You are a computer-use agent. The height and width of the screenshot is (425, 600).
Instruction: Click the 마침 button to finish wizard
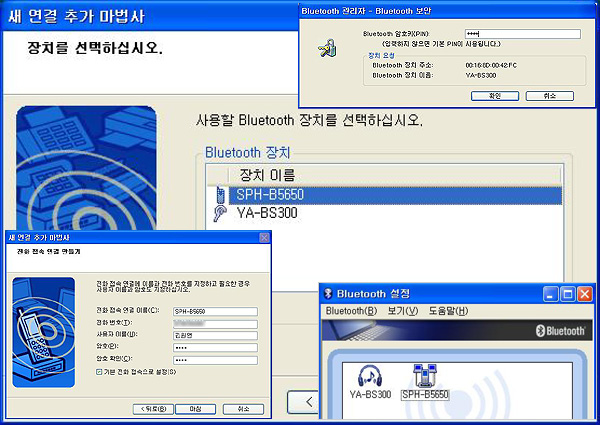[196, 409]
